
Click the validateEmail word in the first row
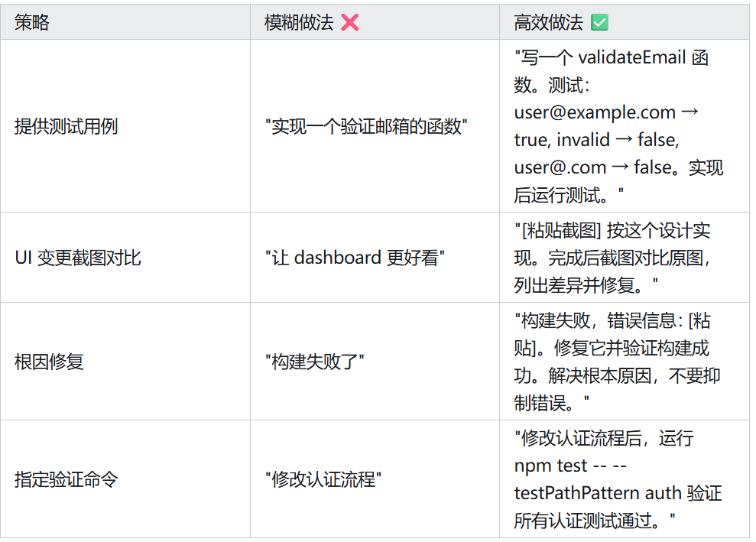tap(631, 57)
